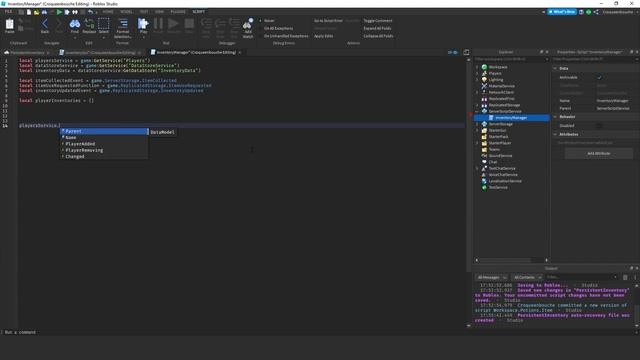640x360 pixels.
Task: Collapse the Behavior properties section
Action: [x=555, y=117]
